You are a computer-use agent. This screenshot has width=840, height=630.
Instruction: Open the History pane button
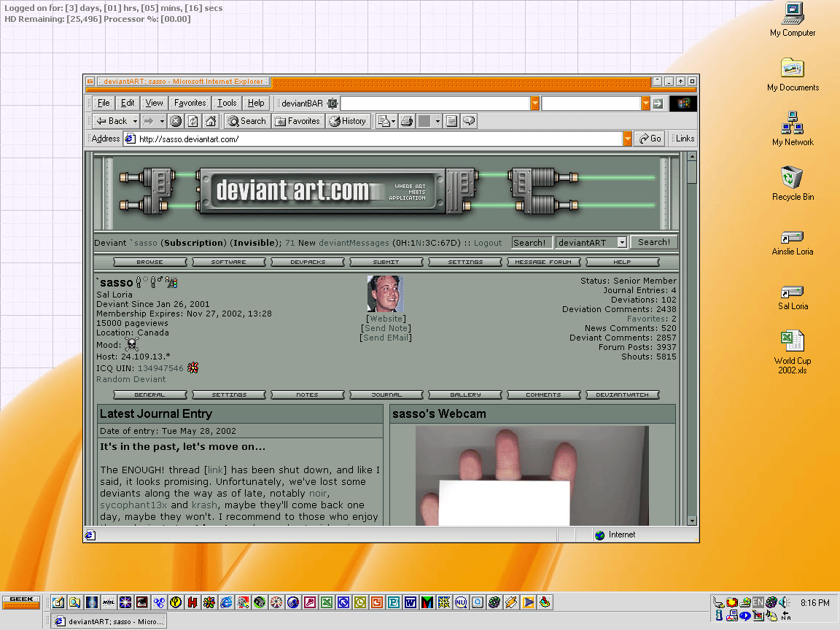click(x=348, y=121)
